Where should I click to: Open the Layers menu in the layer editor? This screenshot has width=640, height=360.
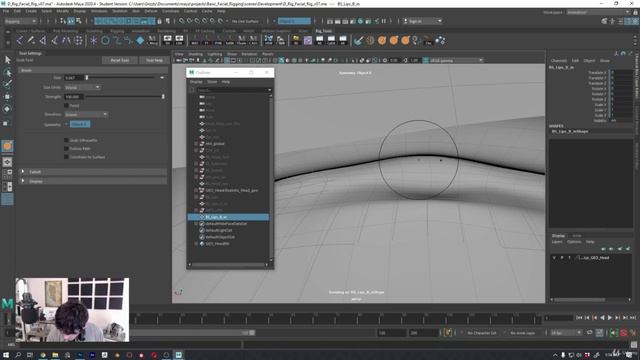pos(557,242)
